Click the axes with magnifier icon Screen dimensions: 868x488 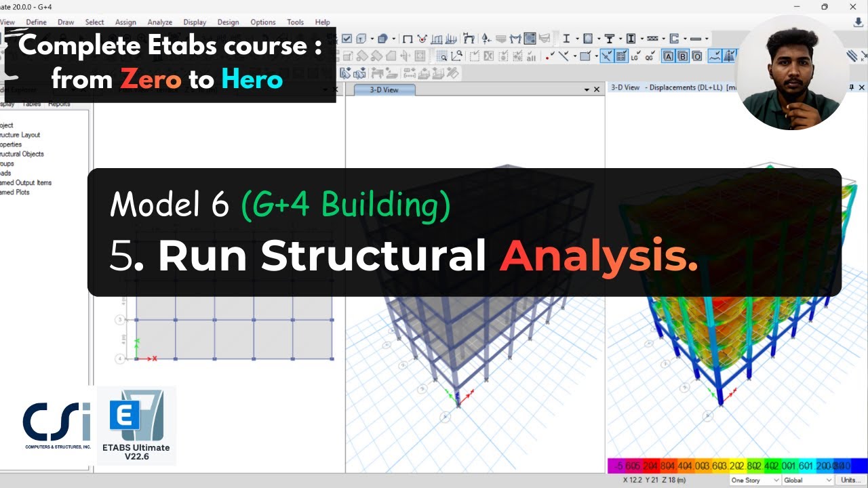(456, 56)
